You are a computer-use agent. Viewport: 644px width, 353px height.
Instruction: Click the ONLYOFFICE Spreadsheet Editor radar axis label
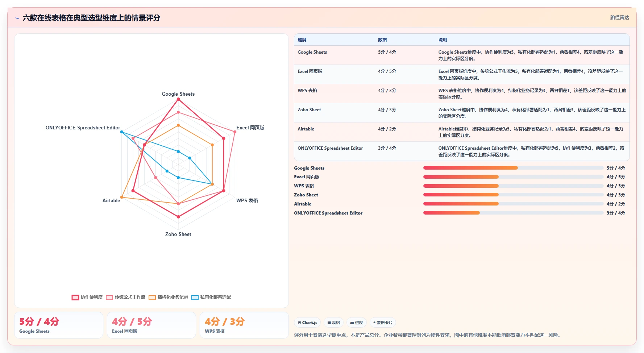click(83, 128)
